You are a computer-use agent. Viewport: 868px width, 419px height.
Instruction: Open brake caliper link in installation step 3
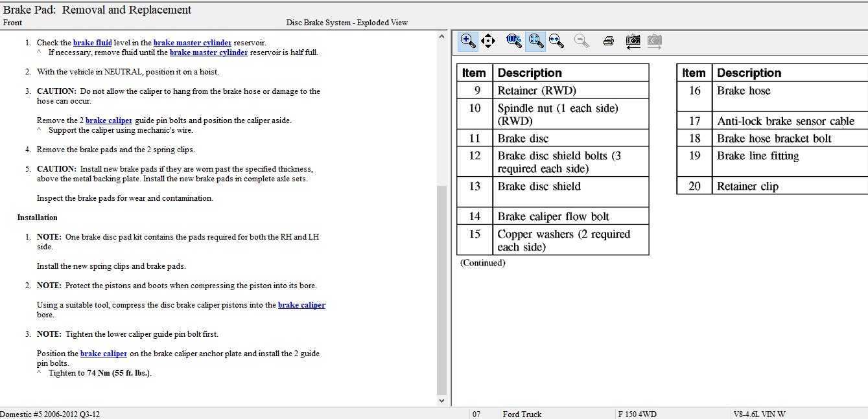tap(103, 354)
